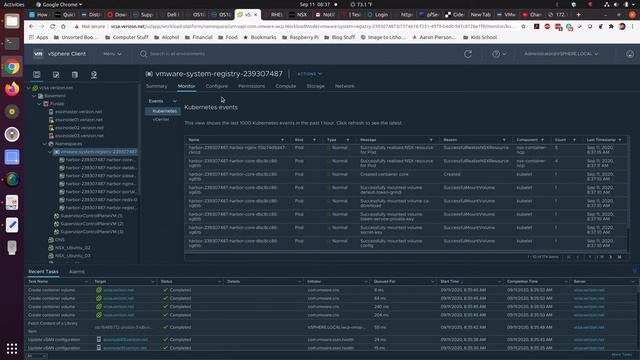The height and width of the screenshot is (360, 640).
Task: Filter the Last Timestamp column
Action: point(620,140)
